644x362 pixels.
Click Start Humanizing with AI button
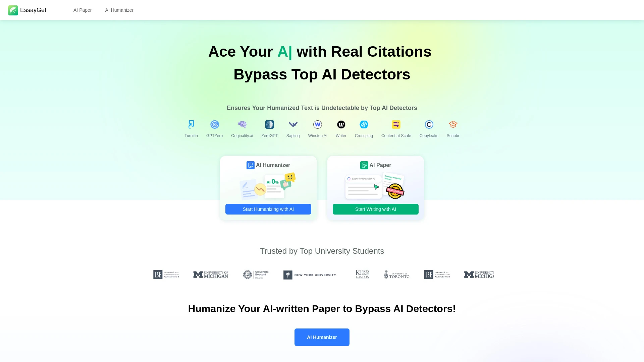268,208
